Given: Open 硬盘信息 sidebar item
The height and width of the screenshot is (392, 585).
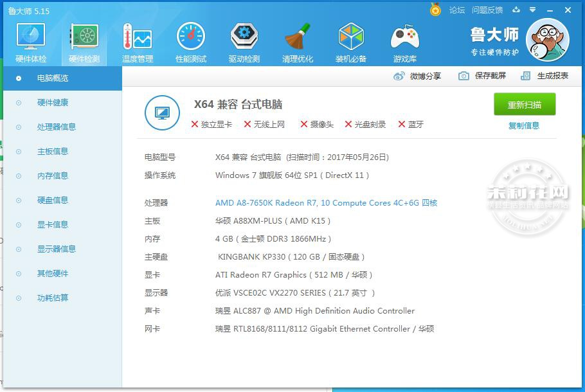Looking at the screenshot, I should click(62, 200).
